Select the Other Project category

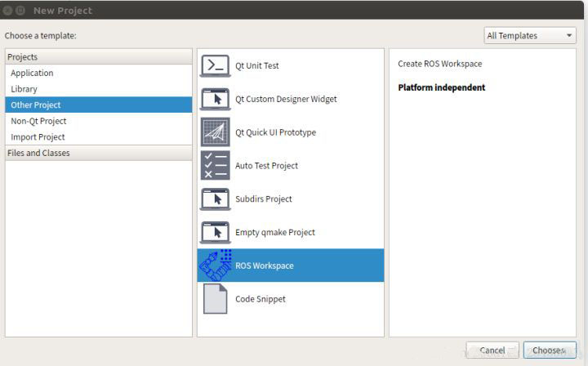click(36, 105)
